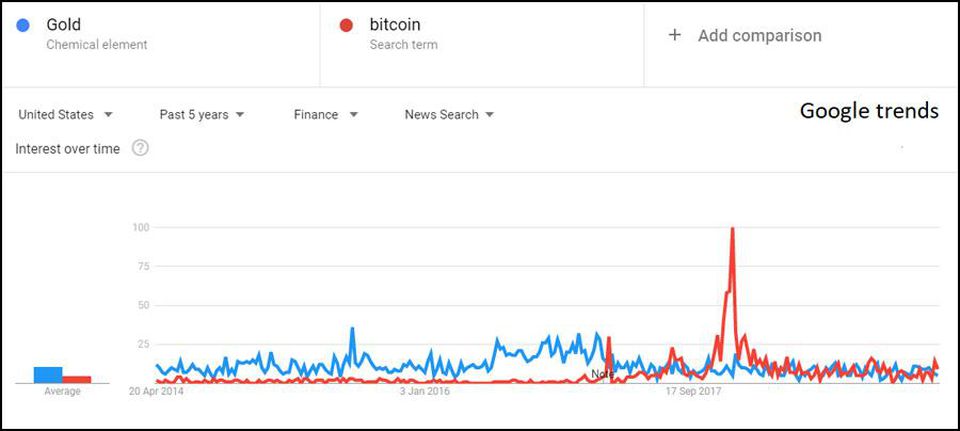Click the red bitcoin average bar
Image resolution: width=960 pixels, height=431 pixels.
pos(77,379)
